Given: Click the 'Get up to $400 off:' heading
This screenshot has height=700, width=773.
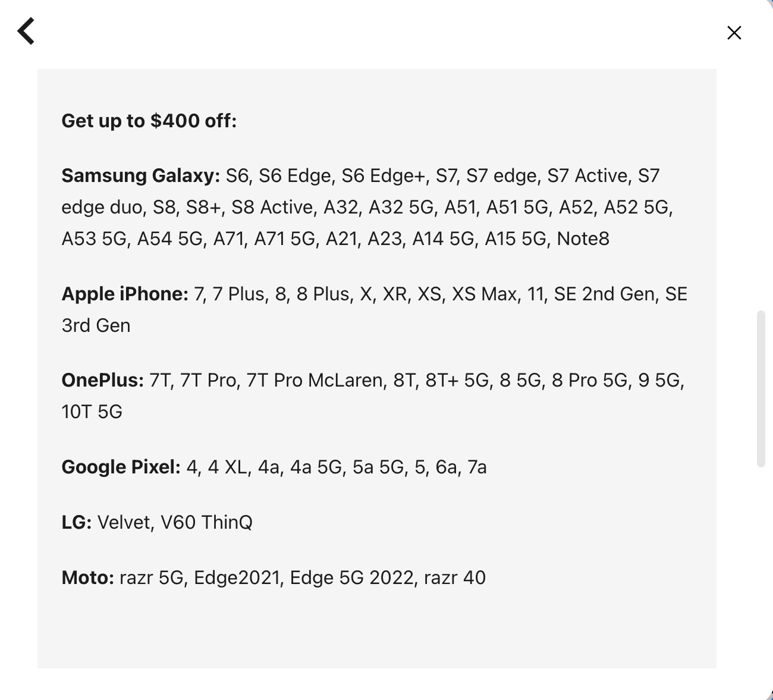Looking at the screenshot, I should (149, 121).
